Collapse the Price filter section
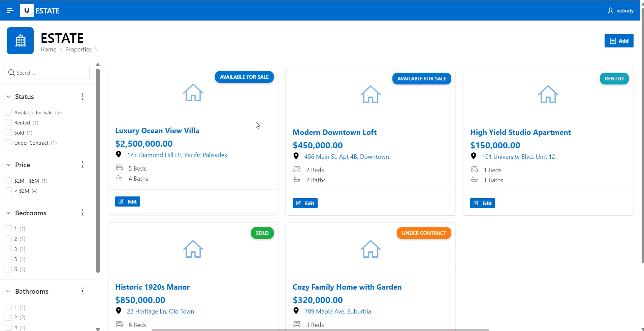644x331 pixels. pyautogui.click(x=8, y=165)
